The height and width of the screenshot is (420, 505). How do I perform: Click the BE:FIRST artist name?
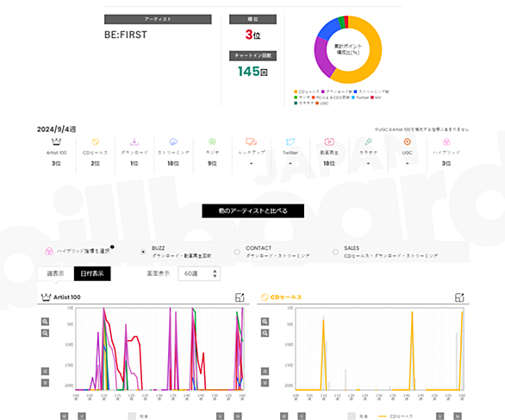pyautogui.click(x=126, y=34)
